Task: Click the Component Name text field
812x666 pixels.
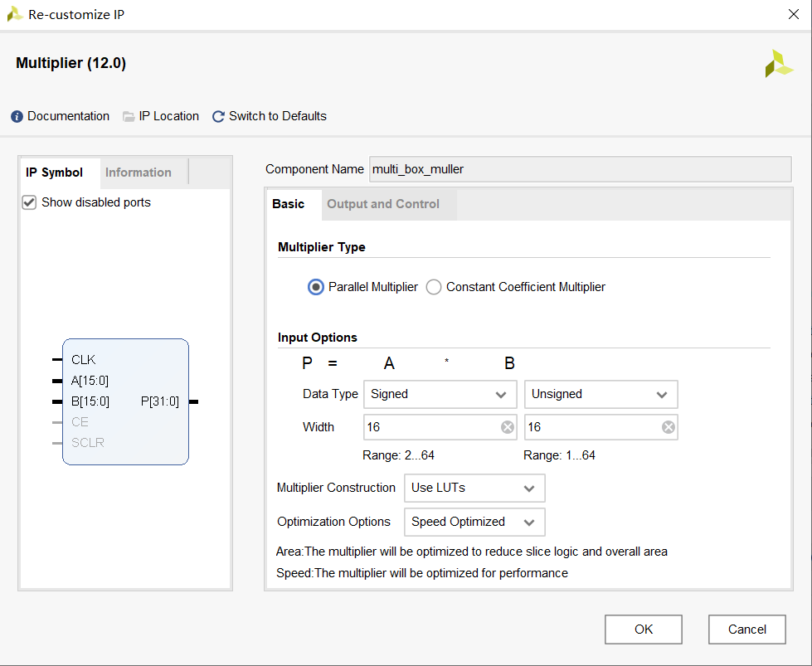Action: [579, 169]
